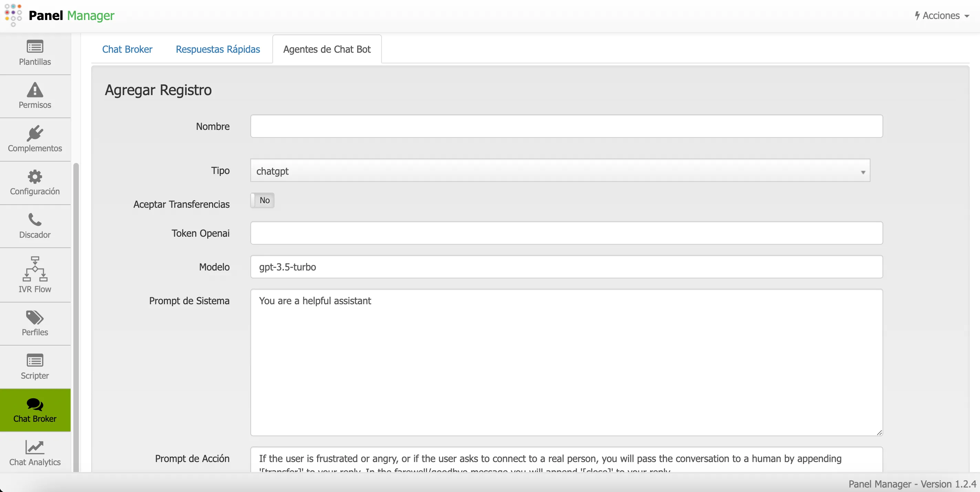This screenshot has width=980, height=492.
Task: Select the Agentes de Chat Bot tab
Action: point(326,49)
